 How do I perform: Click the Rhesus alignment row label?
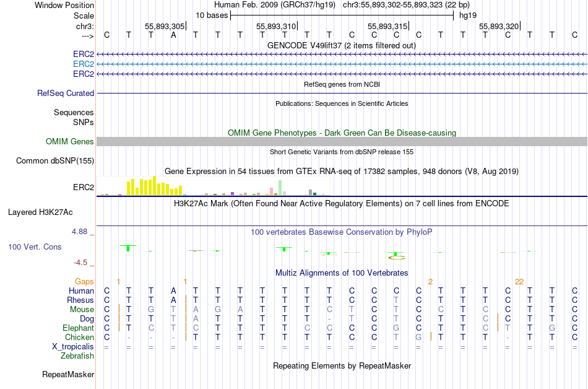pyautogui.click(x=80, y=300)
